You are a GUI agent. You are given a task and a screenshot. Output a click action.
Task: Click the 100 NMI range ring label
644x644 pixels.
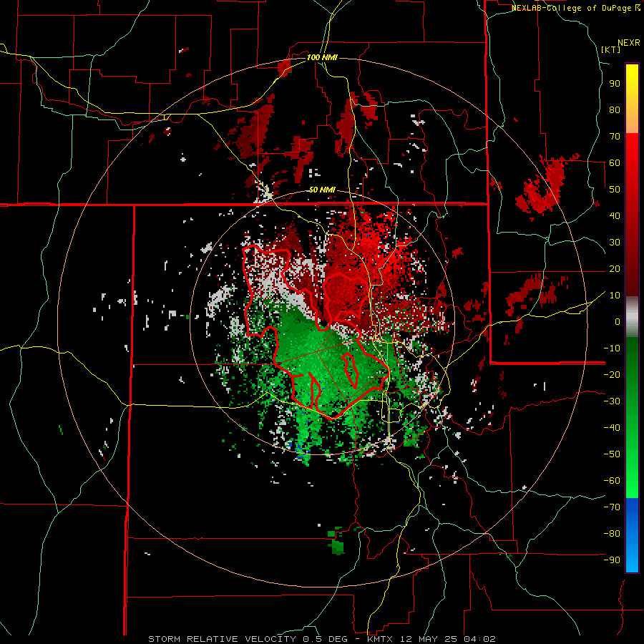coord(322,57)
